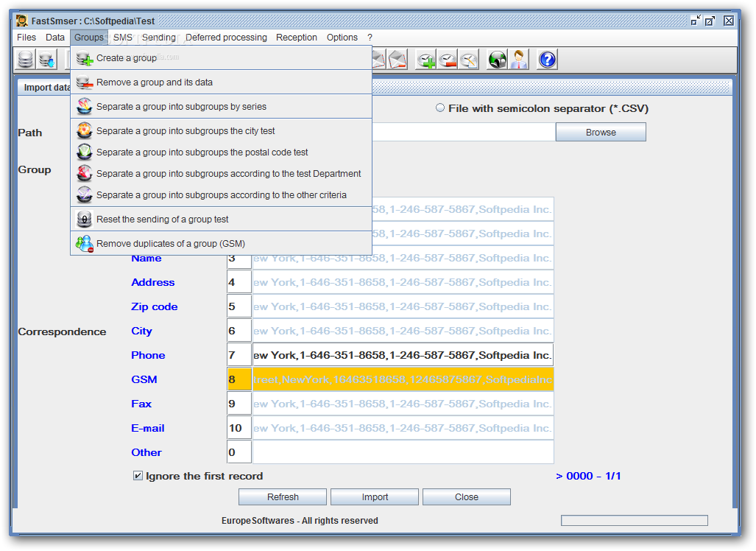Open the Data menu
The height and width of the screenshot is (551, 756).
55,37
